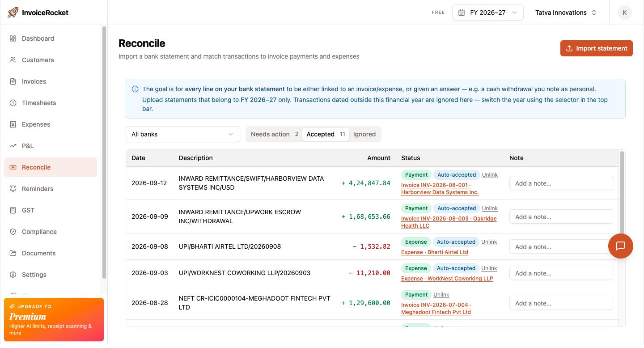Open Dashboard from the sidebar
This screenshot has height=348, width=644.
[x=51, y=38]
